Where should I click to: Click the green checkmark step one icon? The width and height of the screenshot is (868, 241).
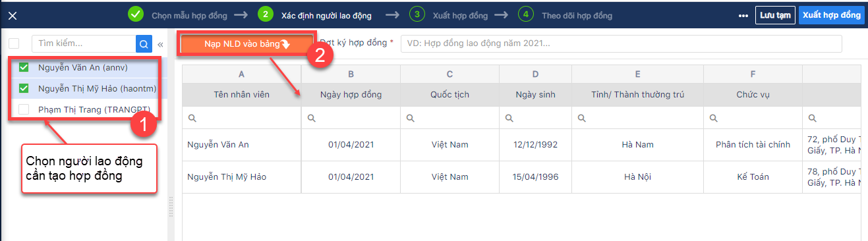(136, 14)
